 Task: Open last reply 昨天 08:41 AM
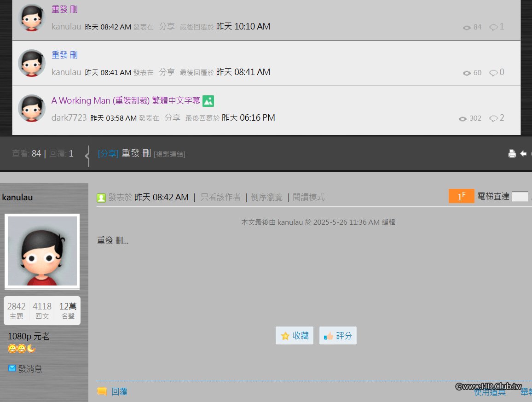pyautogui.click(x=243, y=72)
